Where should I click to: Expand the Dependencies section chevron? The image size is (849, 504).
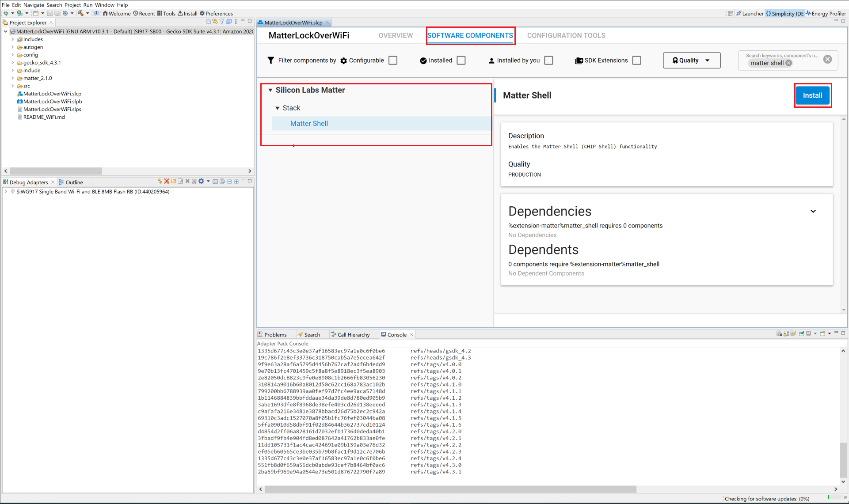(x=813, y=211)
